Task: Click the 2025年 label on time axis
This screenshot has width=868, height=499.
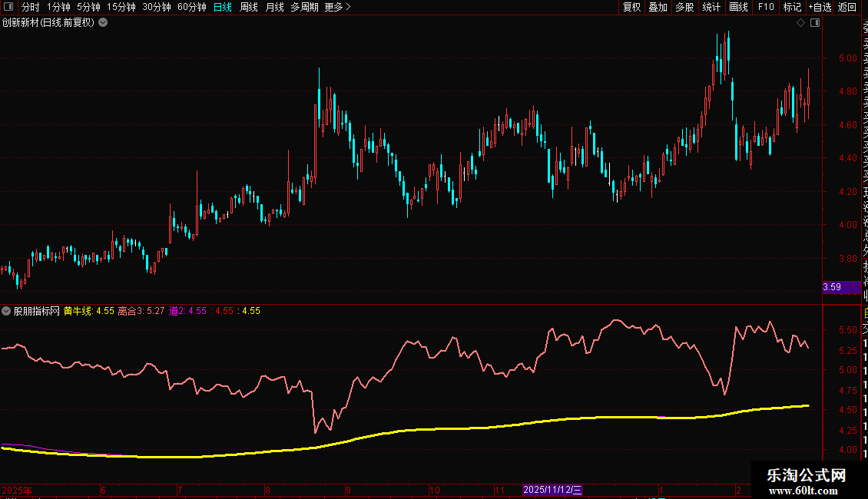Action: tap(17, 490)
